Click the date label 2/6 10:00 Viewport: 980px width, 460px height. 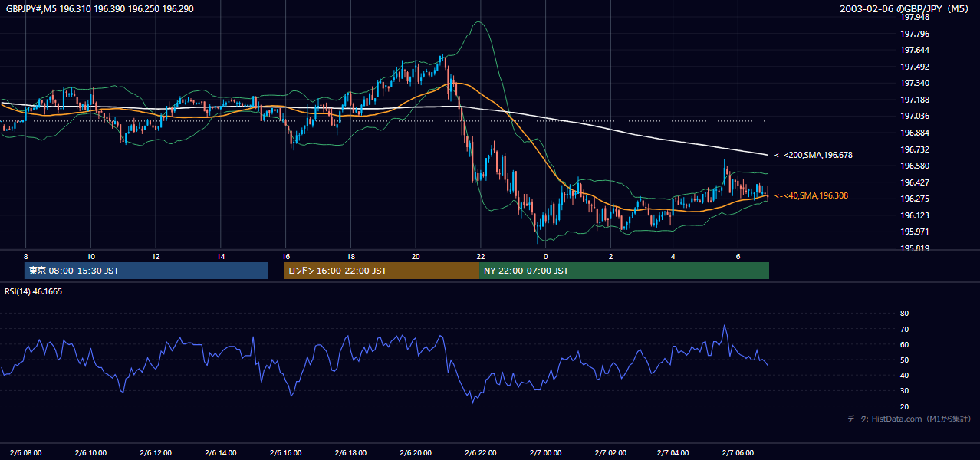(90, 452)
